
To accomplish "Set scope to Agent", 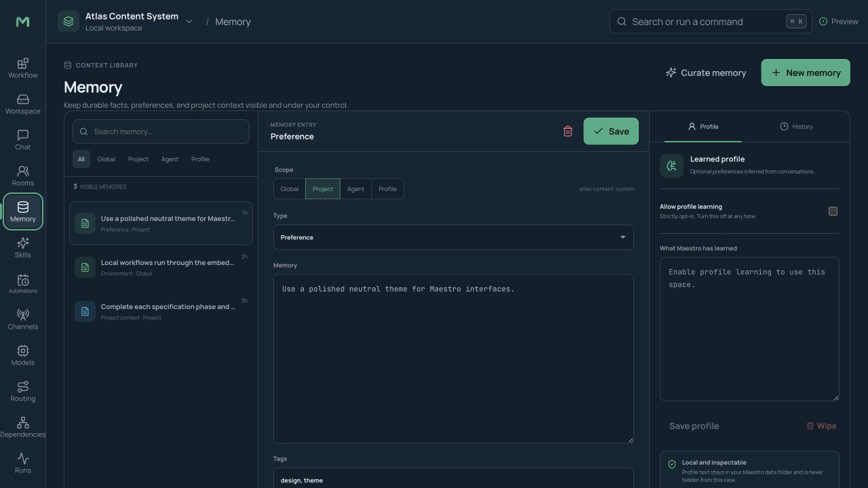I will tap(356, 189).
